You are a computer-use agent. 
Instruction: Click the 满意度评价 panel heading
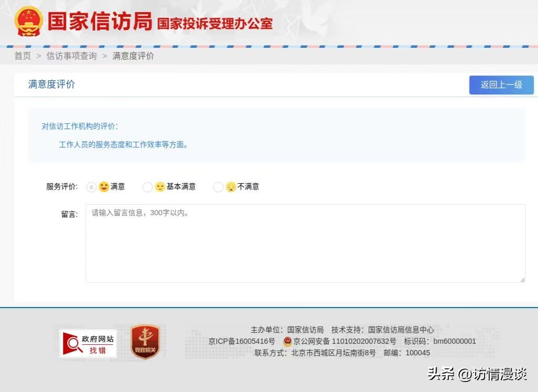pyautogui.click(x=51, y=84)
